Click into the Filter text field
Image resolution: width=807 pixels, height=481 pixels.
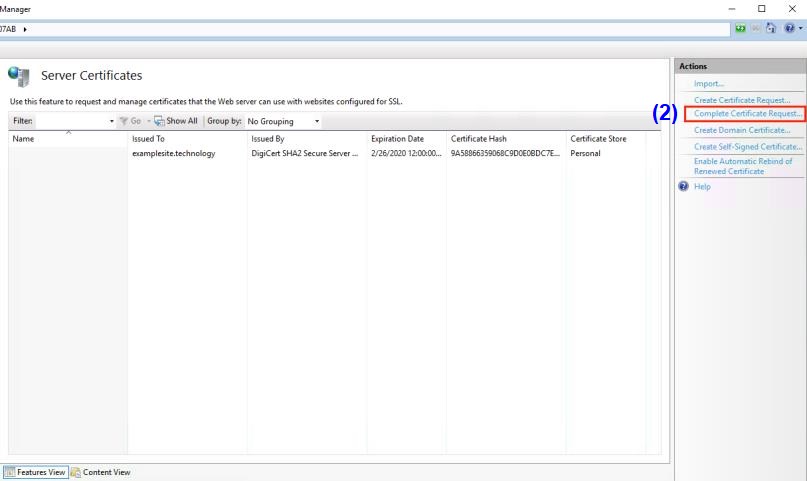(x=71, y=121)
